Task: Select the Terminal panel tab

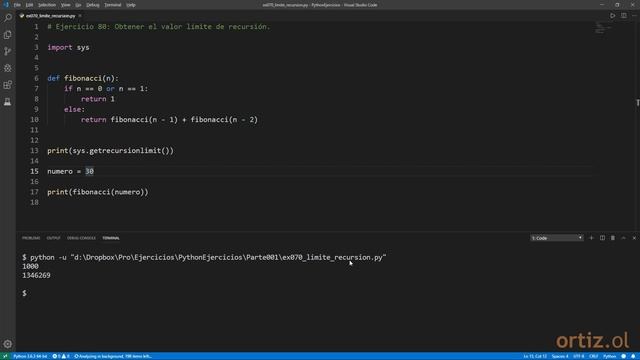Action: pyautogui.click(x=111, y=238)
